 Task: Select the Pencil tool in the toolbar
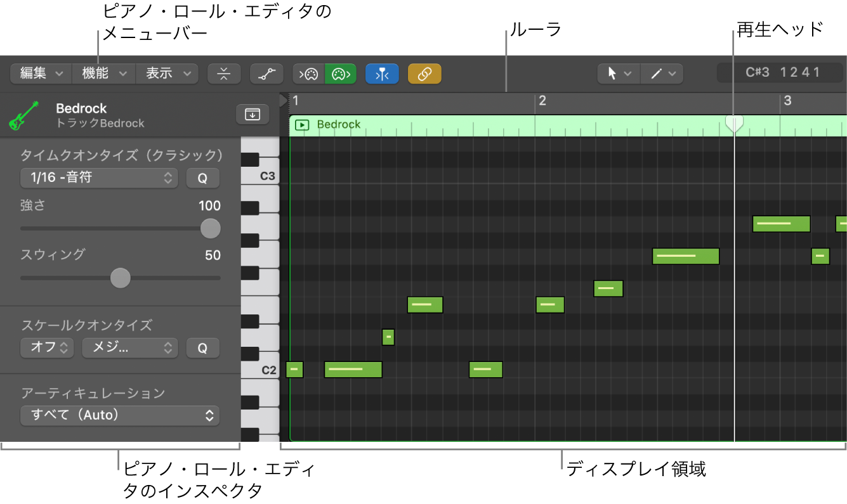[662, 74]
